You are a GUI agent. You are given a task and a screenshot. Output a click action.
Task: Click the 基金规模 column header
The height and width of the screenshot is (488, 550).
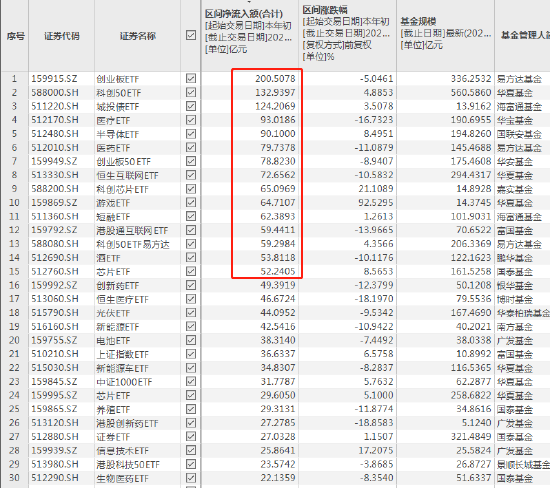click(x=418, y=21)
